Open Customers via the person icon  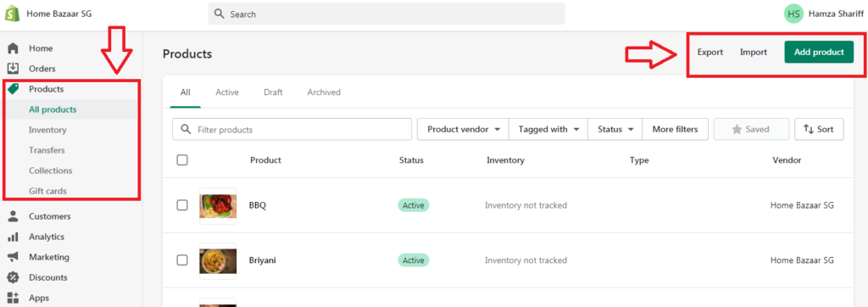click(14, 216)
